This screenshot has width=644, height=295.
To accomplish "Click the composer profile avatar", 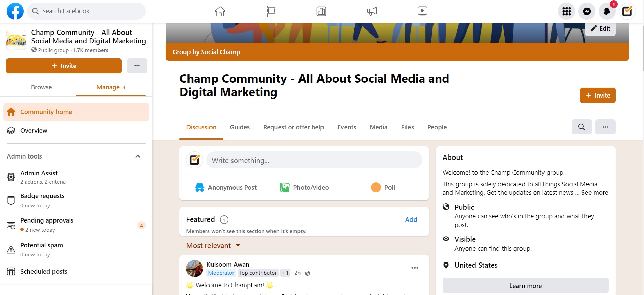I will [195, 160].
